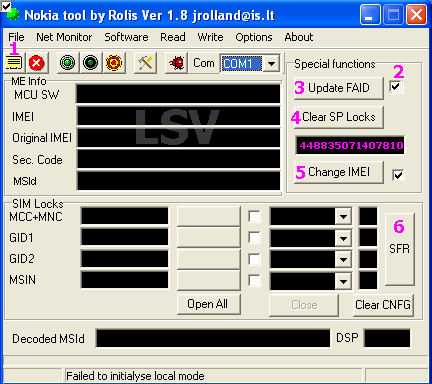Toggle checkbox next to Update FAID
This screenshot has height=384, width=432.
pyautogui.click(x=396, y=87)
